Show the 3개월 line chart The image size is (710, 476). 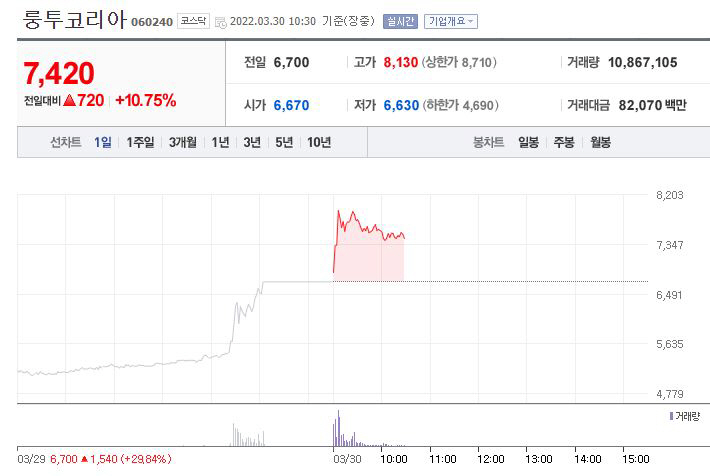[x=183, y=142]
